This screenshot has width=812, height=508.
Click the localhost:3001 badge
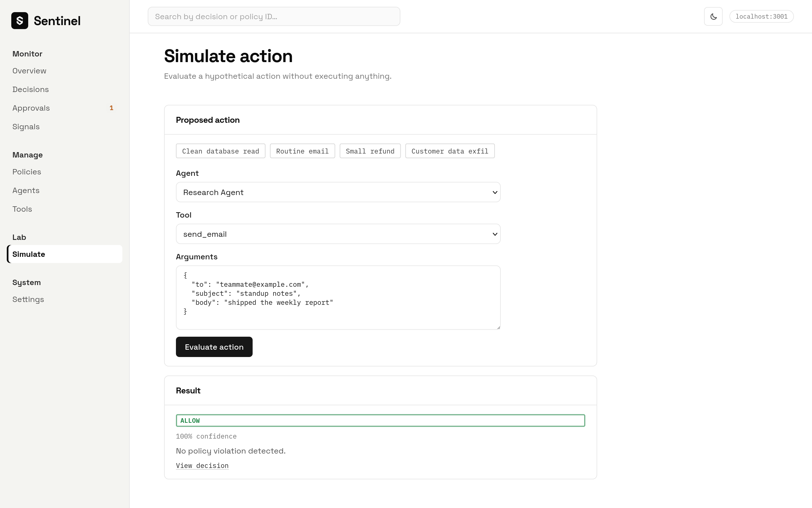click(761, 16)
